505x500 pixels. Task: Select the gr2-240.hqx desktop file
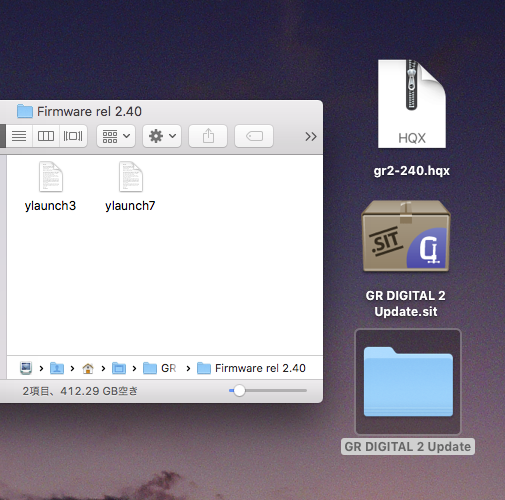[x=412, y=104]
